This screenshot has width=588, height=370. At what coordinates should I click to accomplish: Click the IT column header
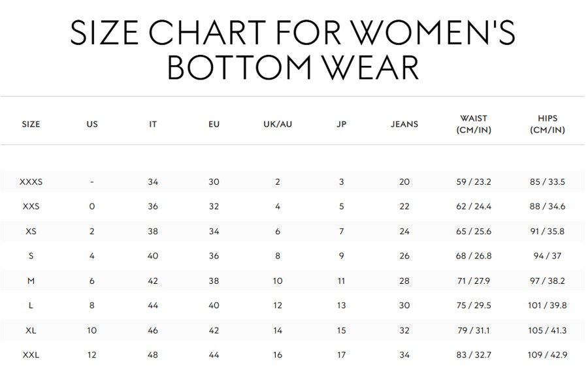pos(153,125)
